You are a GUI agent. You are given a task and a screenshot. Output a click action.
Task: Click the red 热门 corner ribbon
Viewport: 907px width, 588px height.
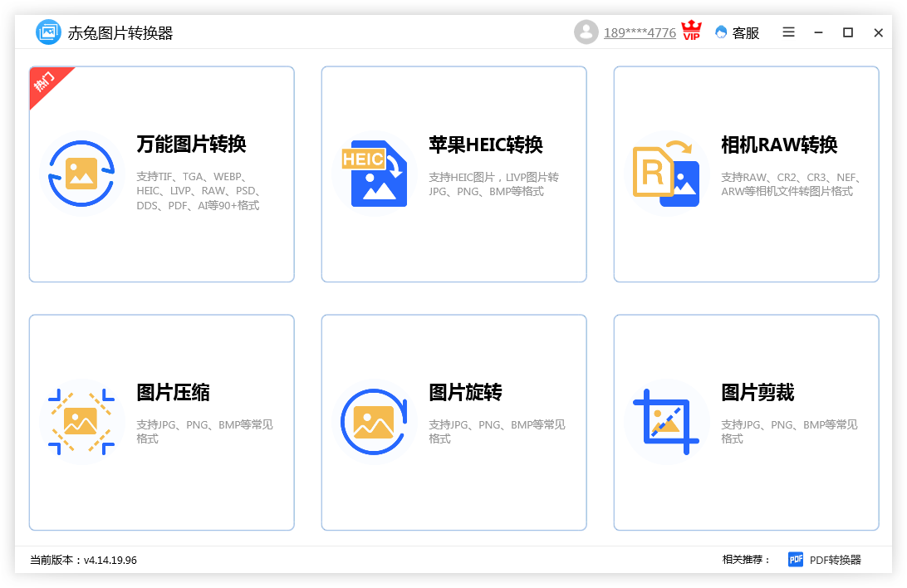tap(47, 85)
